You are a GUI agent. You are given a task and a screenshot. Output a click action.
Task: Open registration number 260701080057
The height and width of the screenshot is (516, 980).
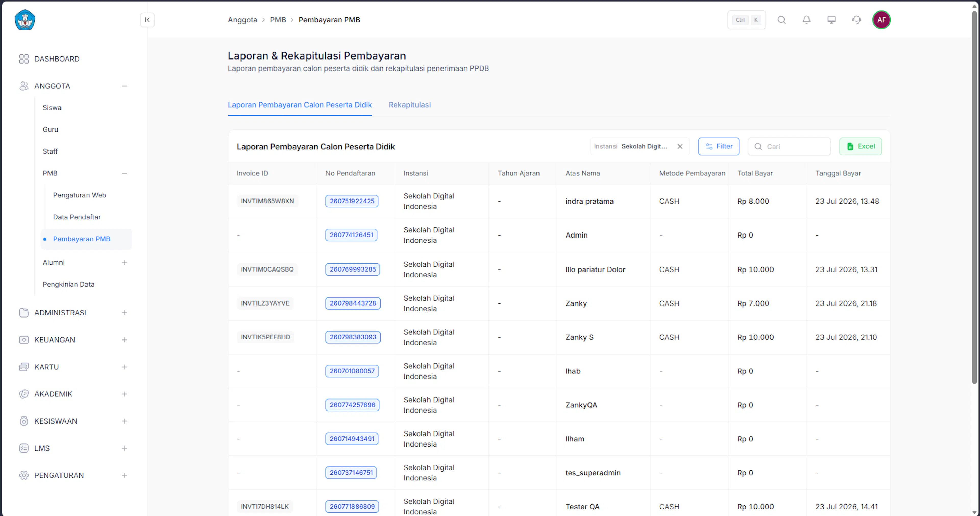[352, 371]
